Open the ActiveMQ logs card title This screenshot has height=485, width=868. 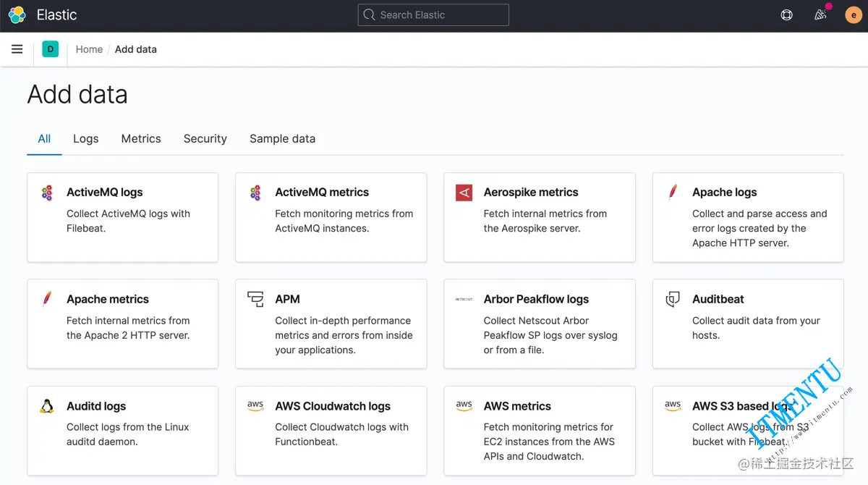[x=105, y=192]
